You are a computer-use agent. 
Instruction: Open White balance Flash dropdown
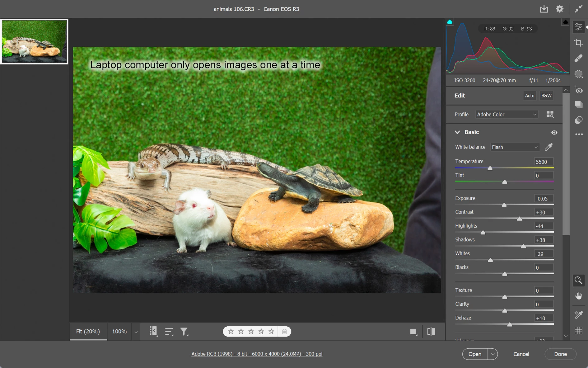coord(515,147)
